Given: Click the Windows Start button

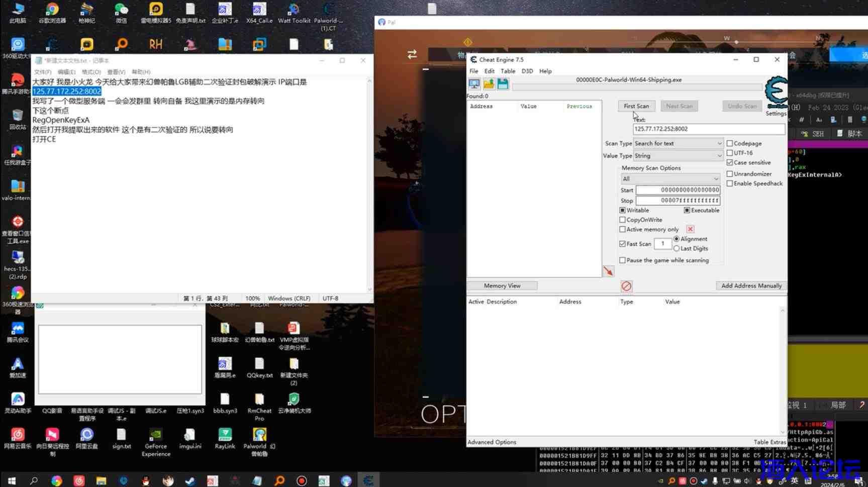Looking at the screenshot, I should point(12,480).
